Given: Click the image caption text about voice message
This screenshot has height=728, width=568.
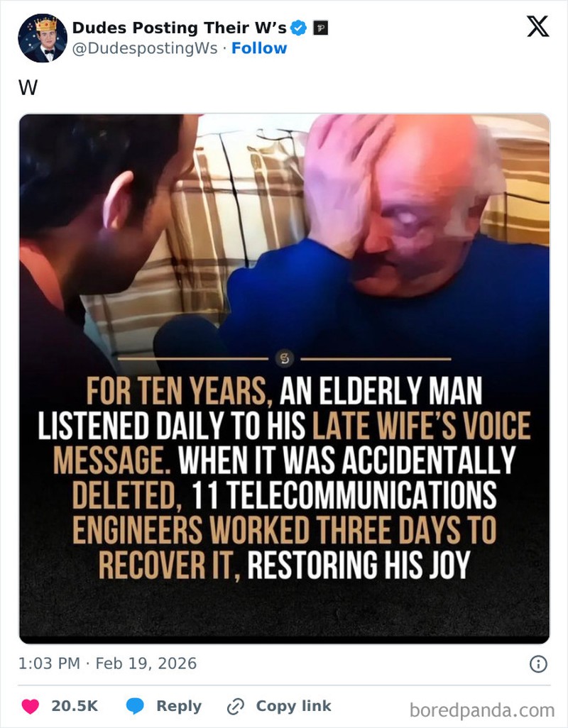Looking at the screenshot, I should [284, 478].
